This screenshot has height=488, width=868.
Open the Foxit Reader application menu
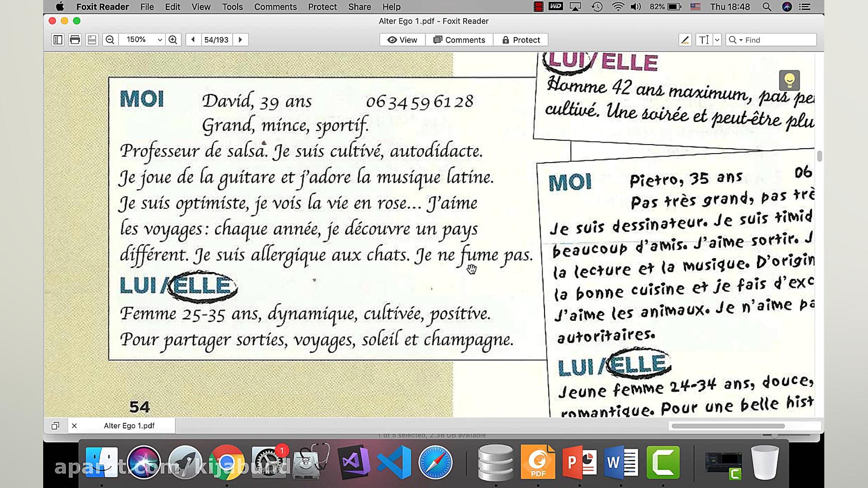coord(102,7)
